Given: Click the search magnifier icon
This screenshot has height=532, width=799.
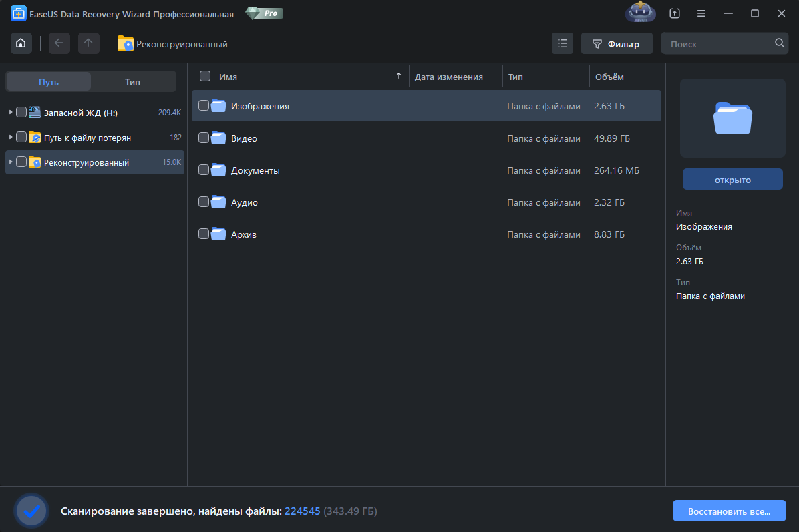Looking at the screenshot, I should [779, 43].
